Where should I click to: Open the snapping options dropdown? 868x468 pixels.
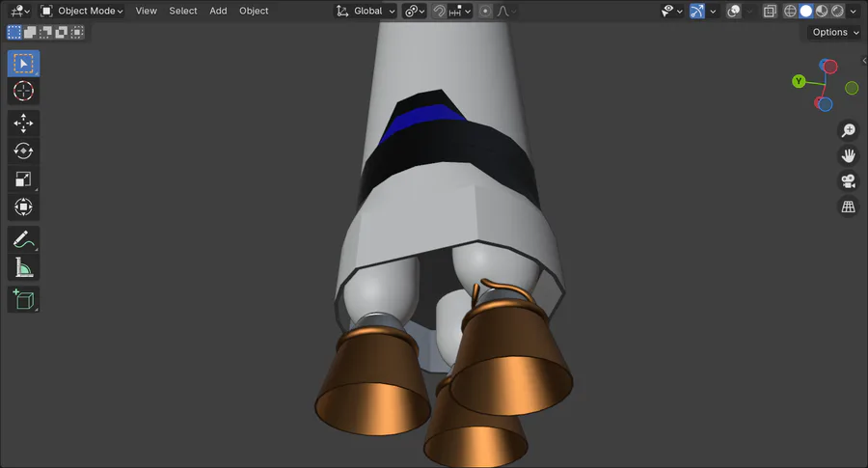click(460, 11)
